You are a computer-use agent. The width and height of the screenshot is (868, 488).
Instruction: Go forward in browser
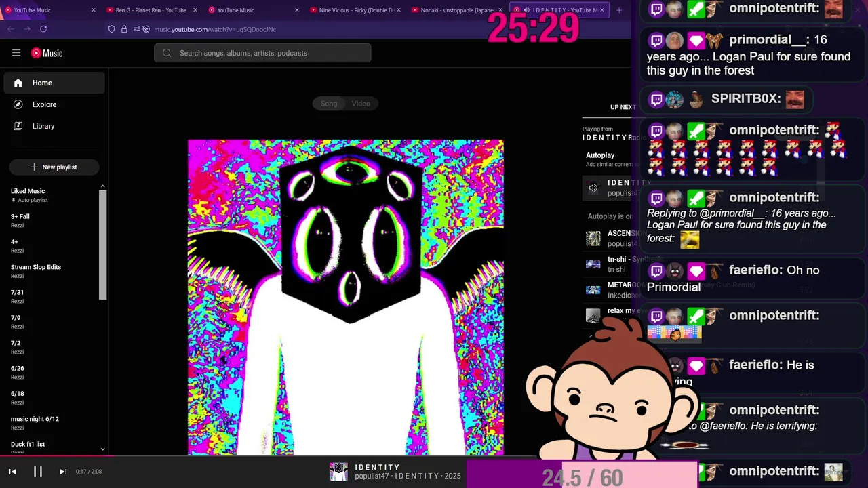point(27,29)
